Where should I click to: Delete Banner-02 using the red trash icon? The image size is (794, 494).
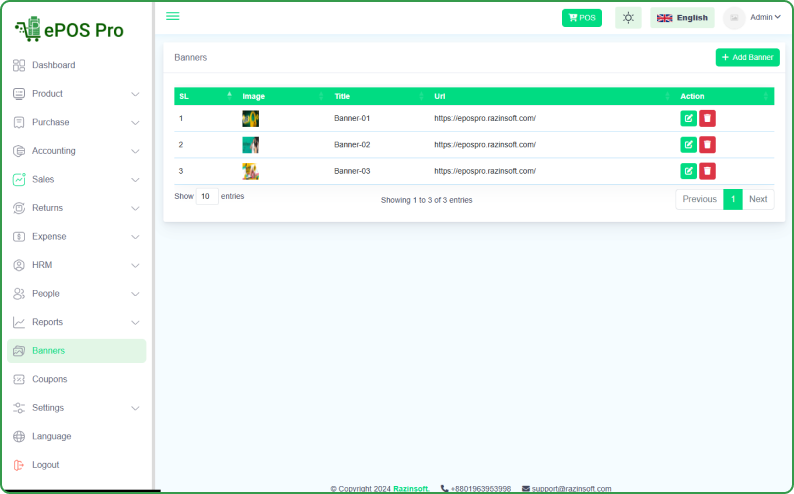click(x=707, y=145)
